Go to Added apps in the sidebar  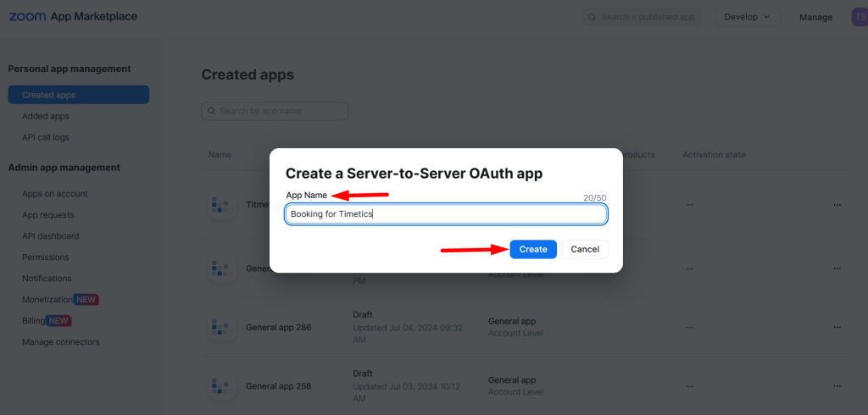[46, 116]
